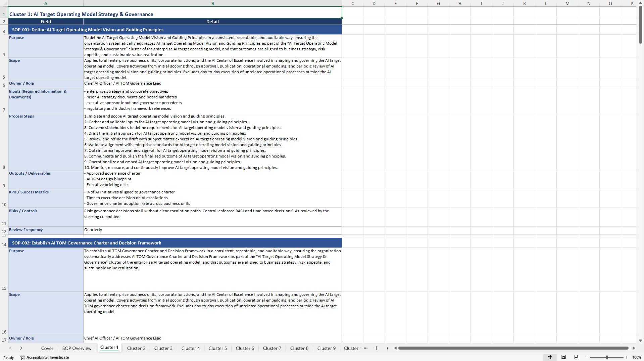
Task: Click Select All corner triangle
Action: (x=4, y=3)
